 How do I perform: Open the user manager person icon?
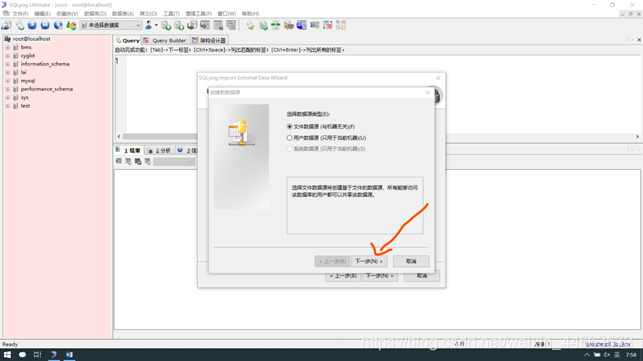[148, 25]
